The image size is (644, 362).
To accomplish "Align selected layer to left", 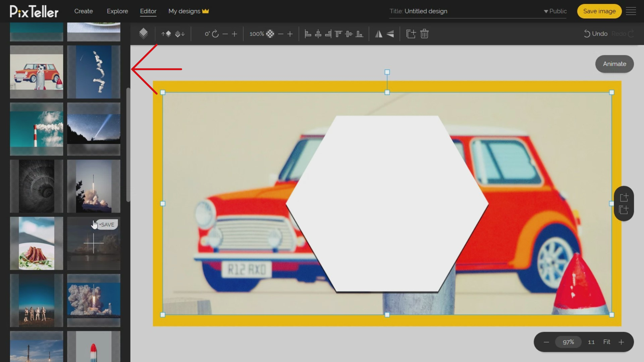I will (x=308, y=34).
